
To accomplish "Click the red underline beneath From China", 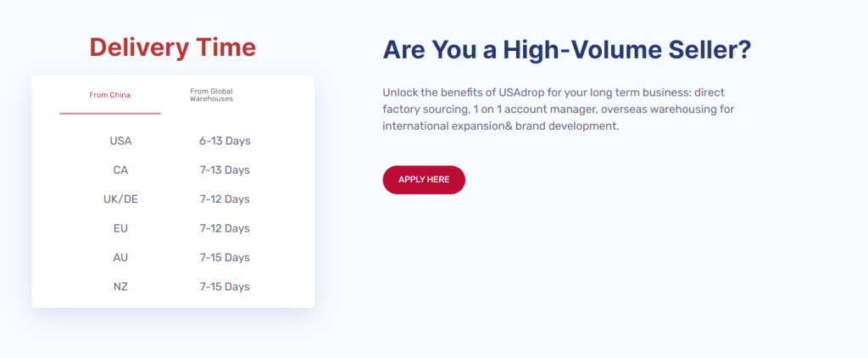I will pos(110,113).
